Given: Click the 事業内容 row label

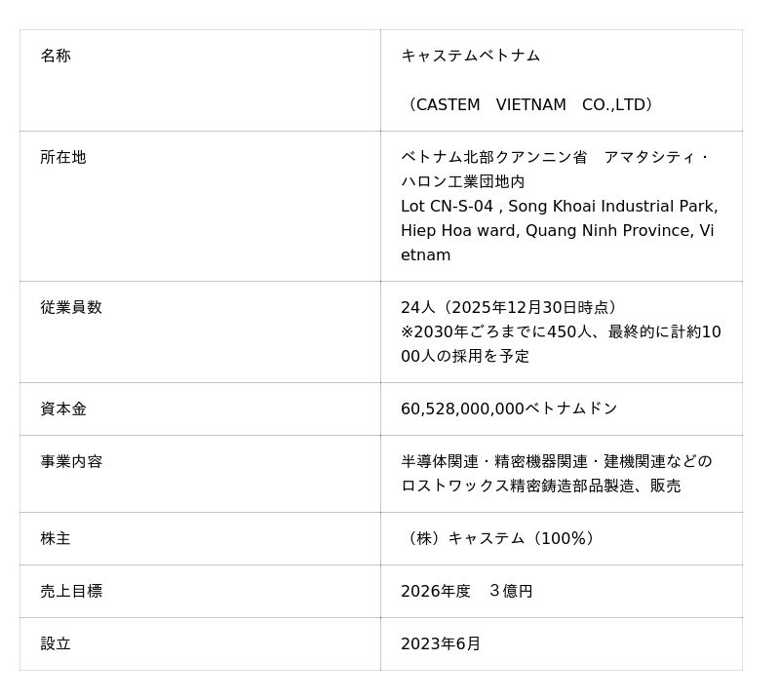Looking at the screenshot, I should click(x=71, y=461).
